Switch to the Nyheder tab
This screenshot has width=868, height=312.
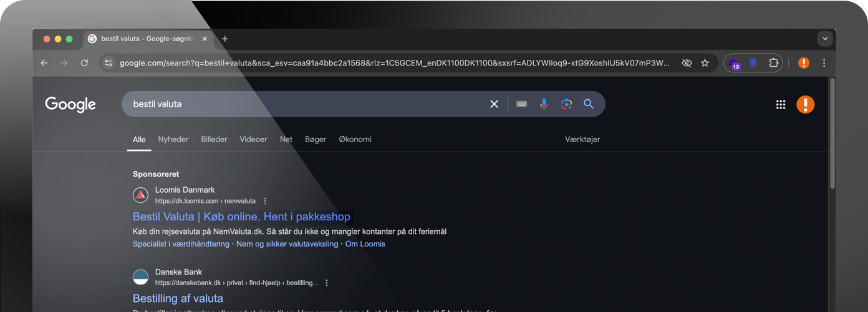tap(173, 140)
